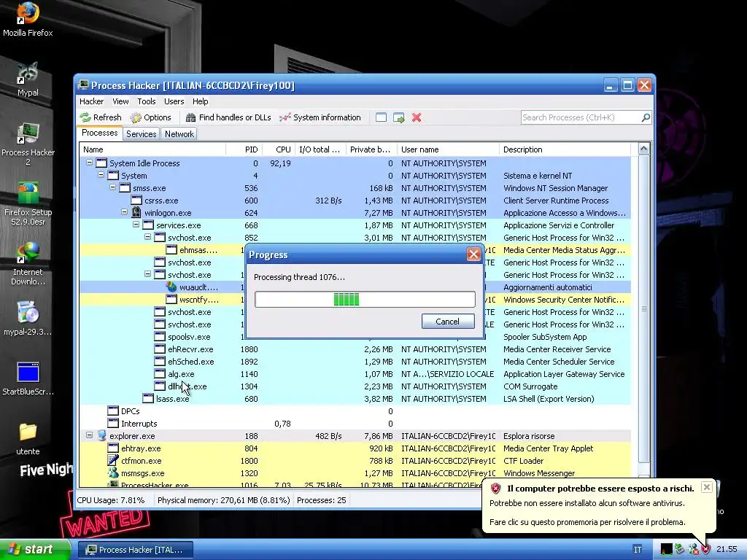Switch to the Services tab
This screenshot has width=747, height=560.
point(141,134)
